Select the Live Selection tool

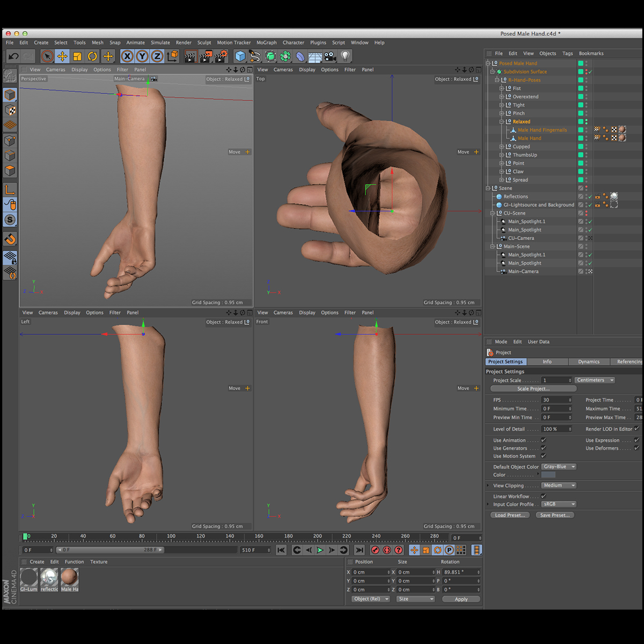47,56
